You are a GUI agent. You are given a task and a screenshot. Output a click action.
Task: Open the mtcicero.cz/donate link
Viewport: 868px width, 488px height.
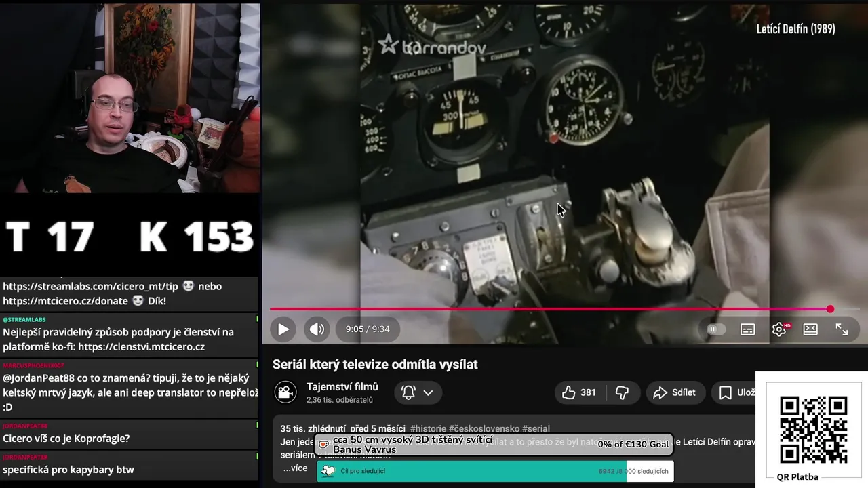pos(65,301)
